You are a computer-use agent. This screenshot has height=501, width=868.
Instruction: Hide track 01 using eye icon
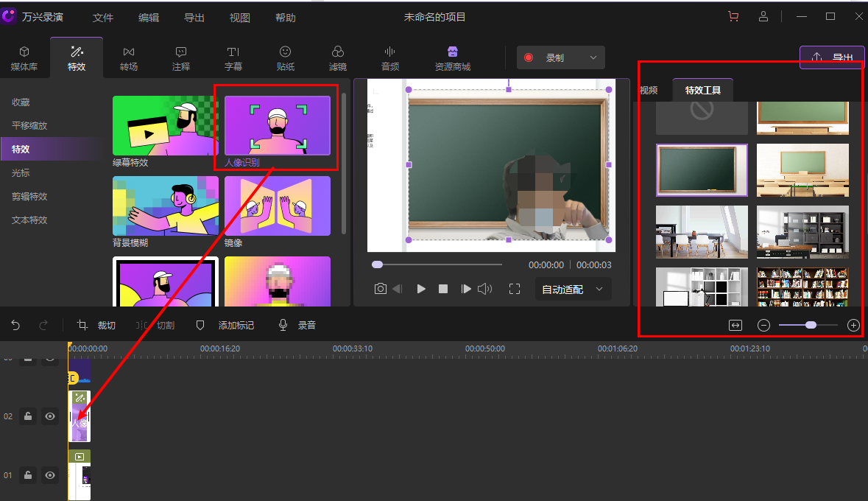pyautogui.click(x=50, y=475)
